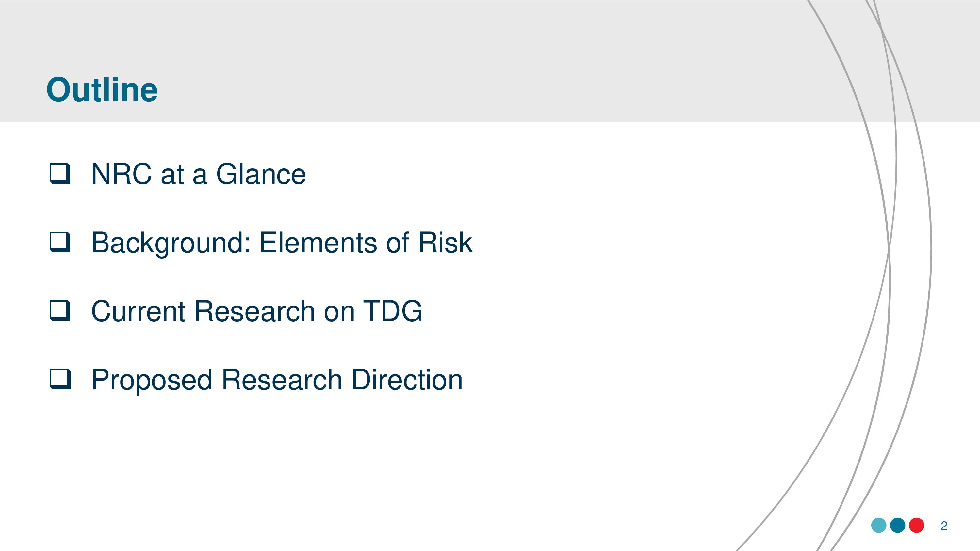Click the slide page number 2

pos(944,526)
